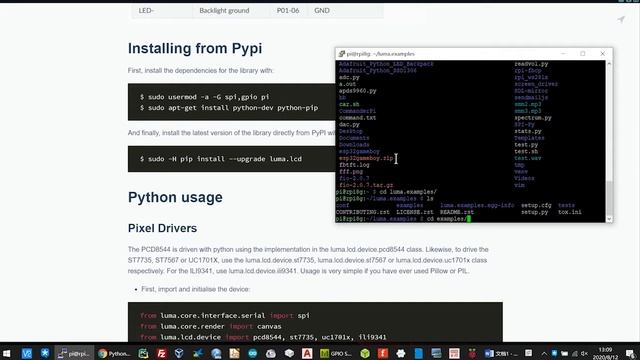Maximize the PuTTY terminal window
Image resolution: width=640 pixels, height=360 pixels.
point(583,53)
